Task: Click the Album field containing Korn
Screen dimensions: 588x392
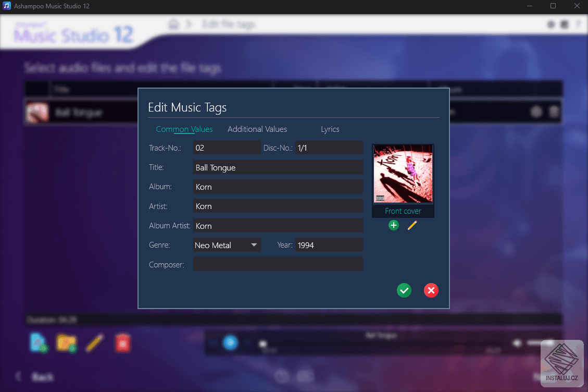Action: tap(278, 187)
